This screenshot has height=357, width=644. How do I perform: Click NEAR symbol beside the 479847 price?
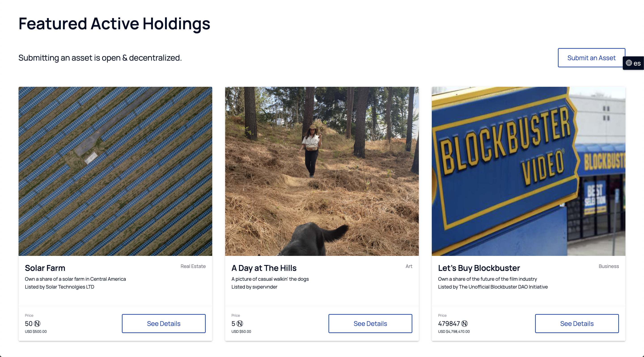[x=464, y=323]
